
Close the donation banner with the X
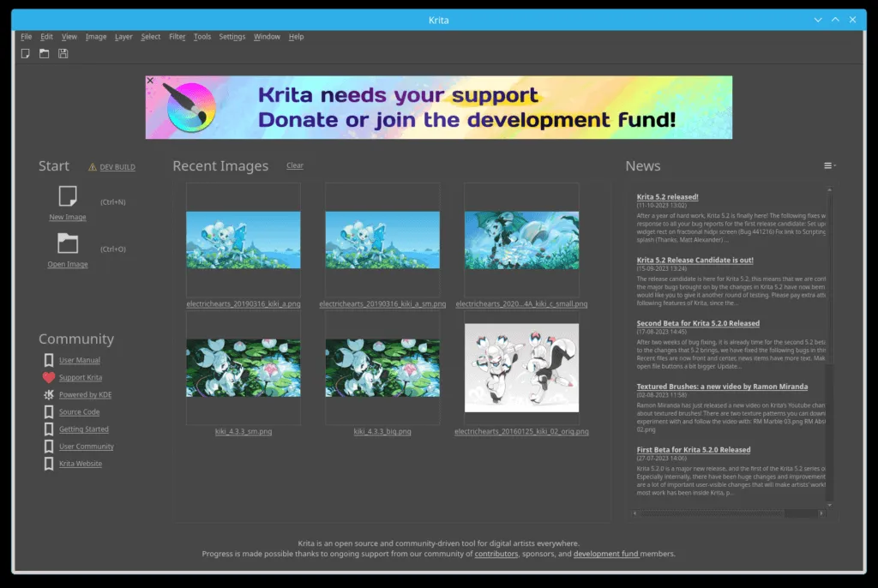150,81
